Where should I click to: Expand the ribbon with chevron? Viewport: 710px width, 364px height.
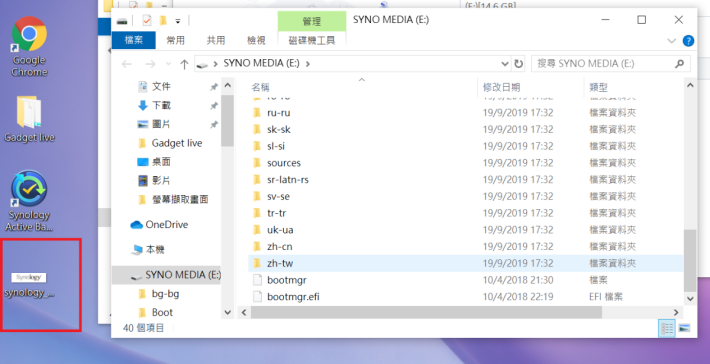click(671, 41)
